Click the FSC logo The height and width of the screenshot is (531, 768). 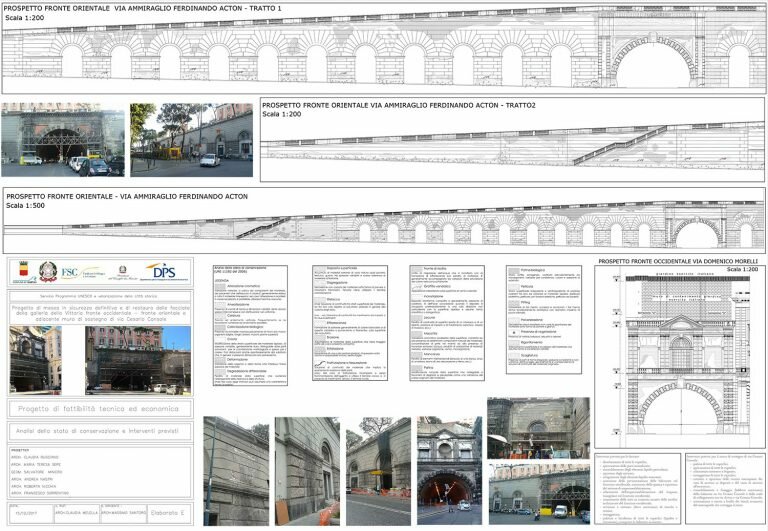coord(70,272)
